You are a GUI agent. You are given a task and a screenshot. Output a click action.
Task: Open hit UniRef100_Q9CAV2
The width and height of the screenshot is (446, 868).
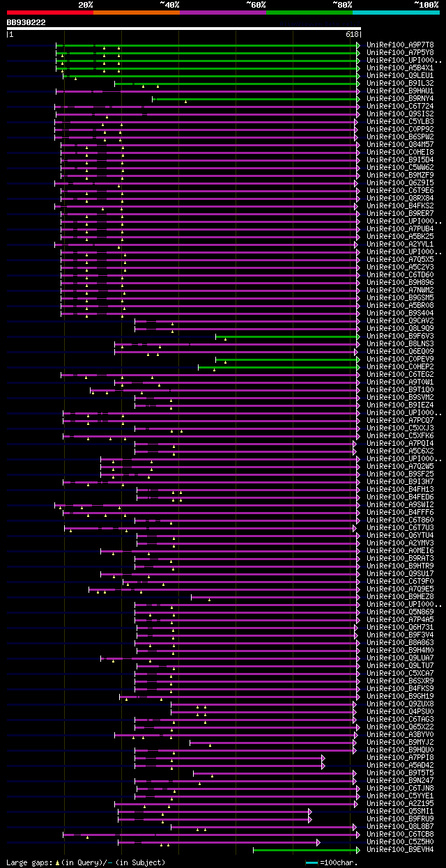[400, 321]
